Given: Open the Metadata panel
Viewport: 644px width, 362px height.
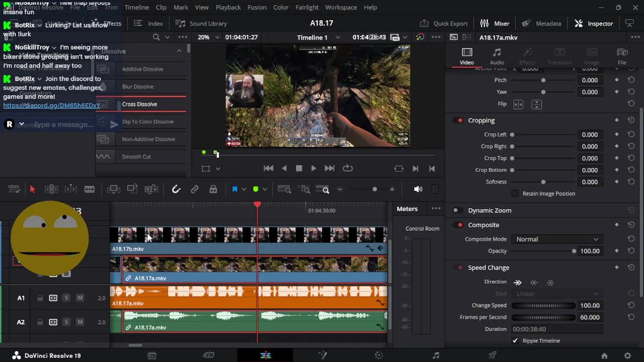Looking at the screenshot, I should tap(541, 24).
